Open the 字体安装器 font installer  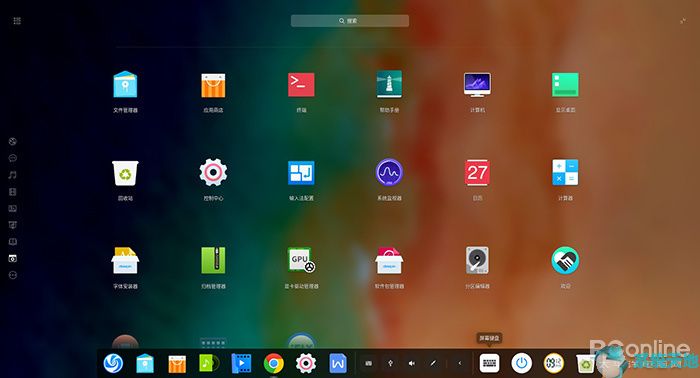tap(125, 260)
